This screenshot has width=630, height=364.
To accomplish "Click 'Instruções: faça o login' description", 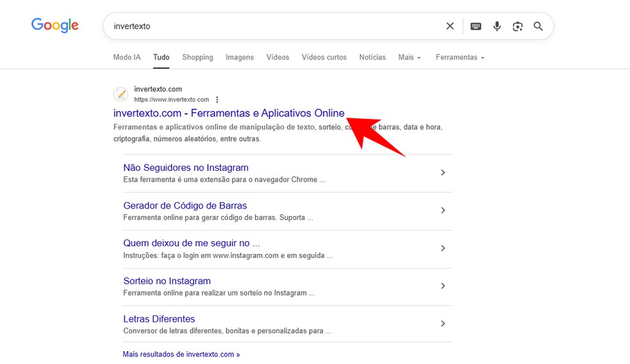I will pos(228,255).
